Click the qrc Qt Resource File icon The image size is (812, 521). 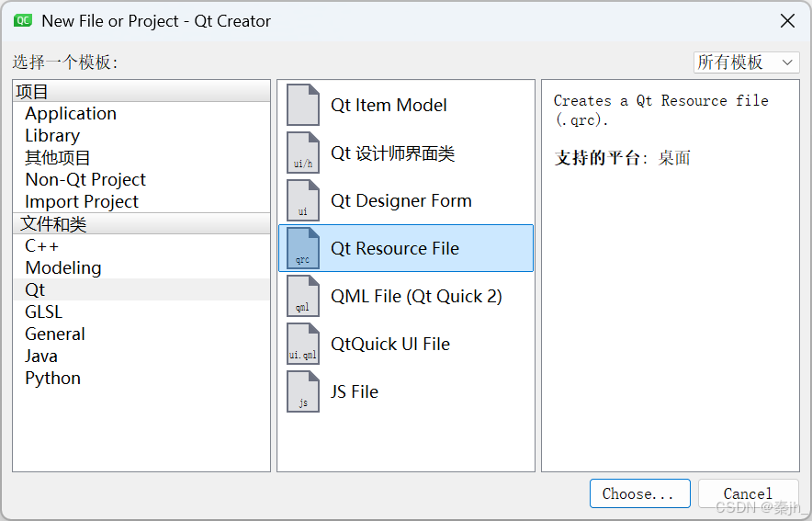click(303, 248)
